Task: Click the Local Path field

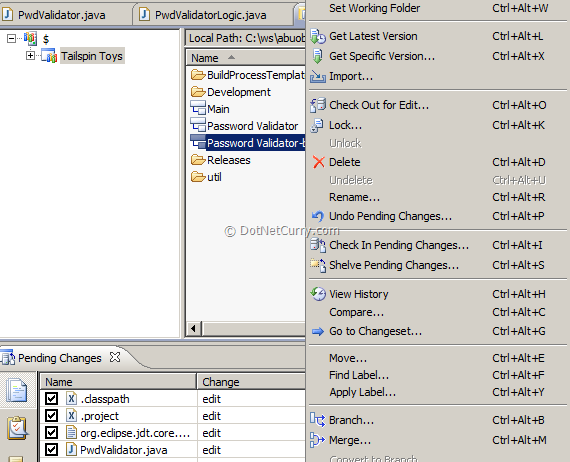Action: (x=246, y=38)
